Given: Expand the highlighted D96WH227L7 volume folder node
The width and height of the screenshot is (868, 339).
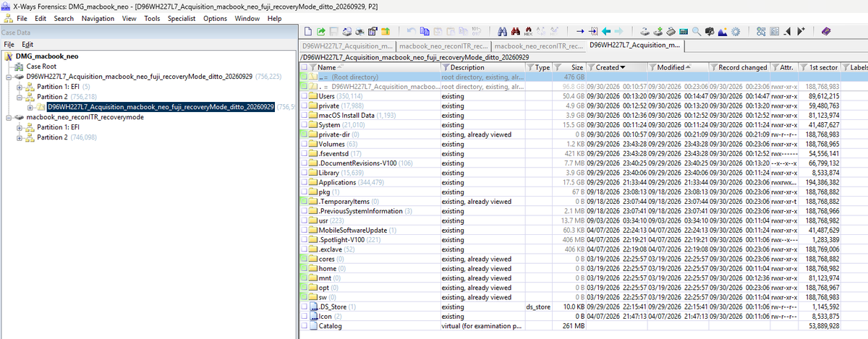Looking at the screenshot, I should pos(31,107).
